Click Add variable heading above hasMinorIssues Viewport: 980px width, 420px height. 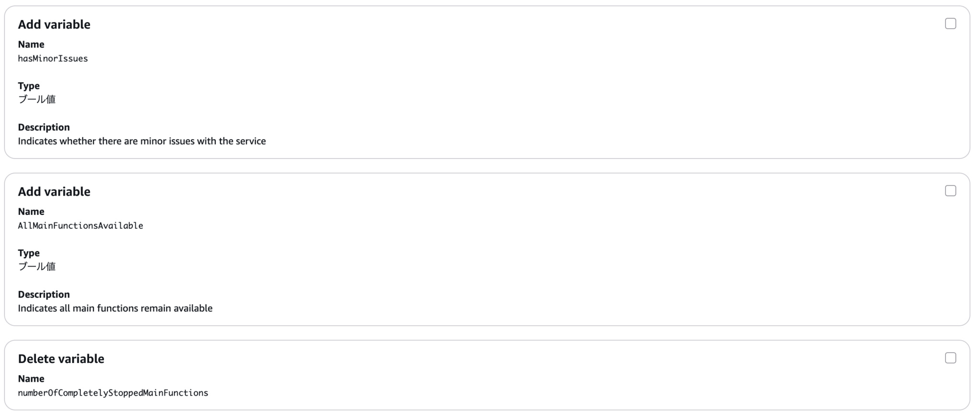(x=54, y=24)
